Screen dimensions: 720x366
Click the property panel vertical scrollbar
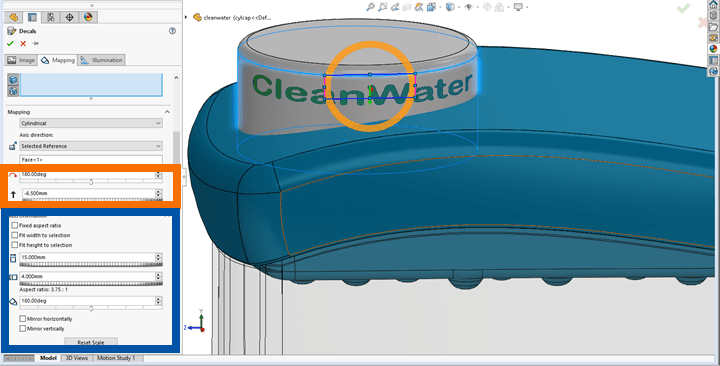(x=176, y=147)
